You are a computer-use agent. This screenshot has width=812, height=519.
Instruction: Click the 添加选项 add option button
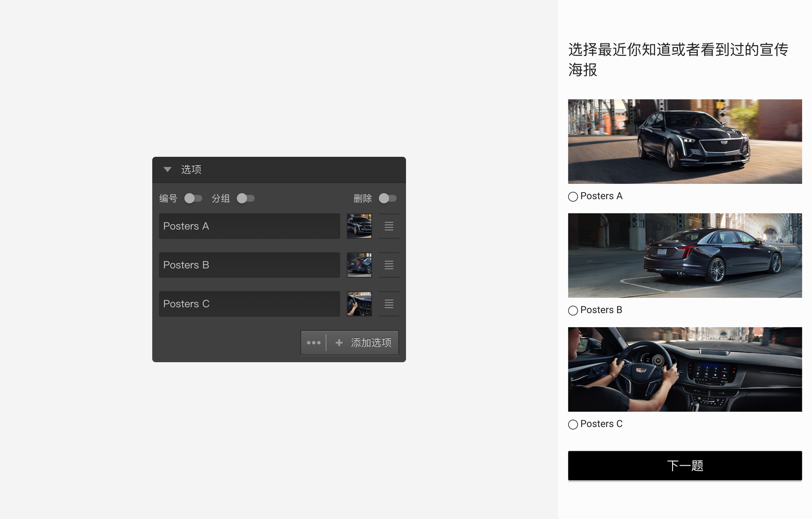click(x=363, y=343)
